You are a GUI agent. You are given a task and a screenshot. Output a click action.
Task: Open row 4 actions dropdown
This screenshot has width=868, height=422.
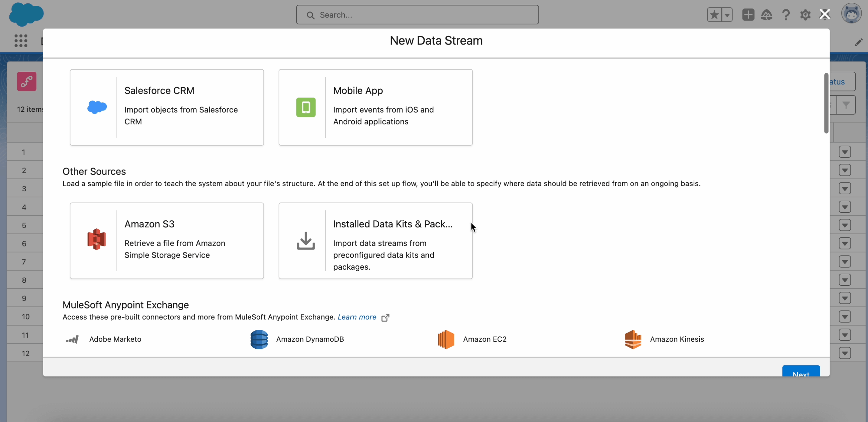point(844,207)
